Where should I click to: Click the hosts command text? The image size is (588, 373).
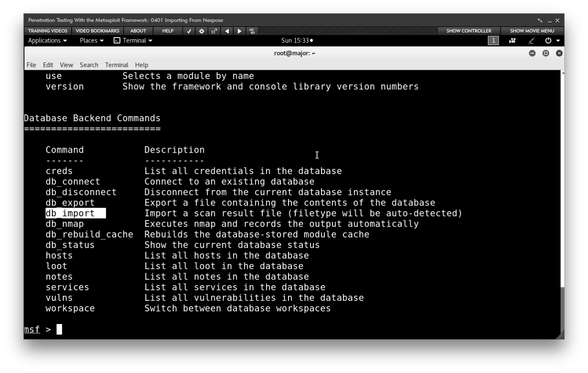(59, 255)
